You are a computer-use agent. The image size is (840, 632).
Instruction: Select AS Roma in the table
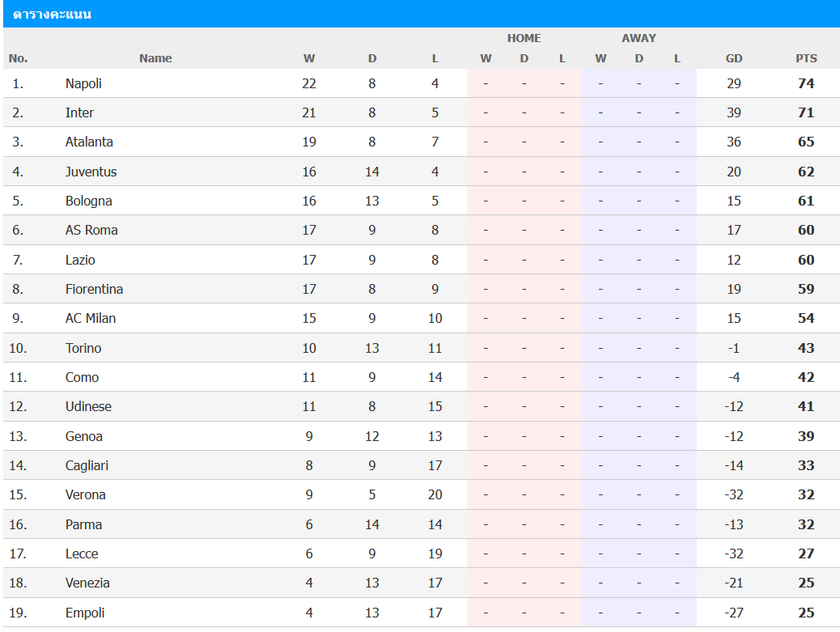pos(91,231)
